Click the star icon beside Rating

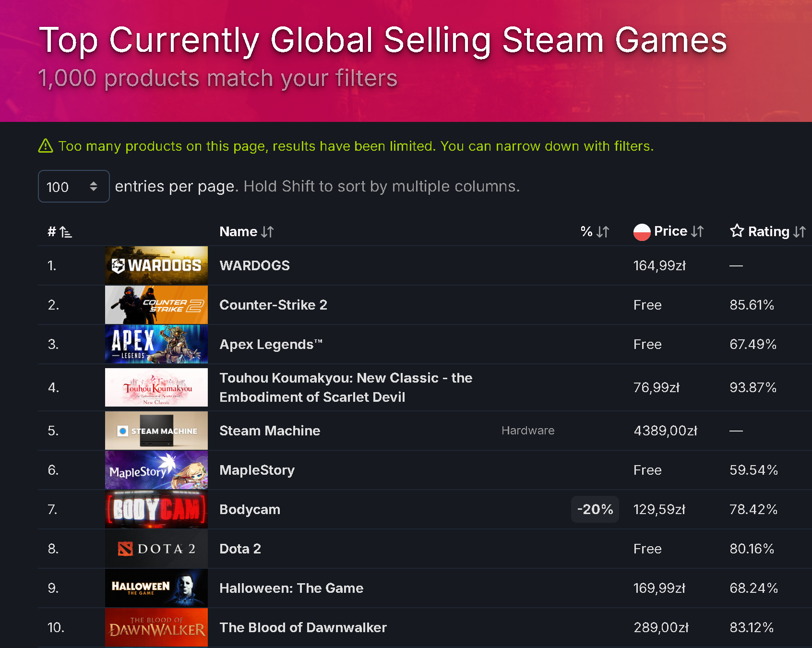coord(737,231)
